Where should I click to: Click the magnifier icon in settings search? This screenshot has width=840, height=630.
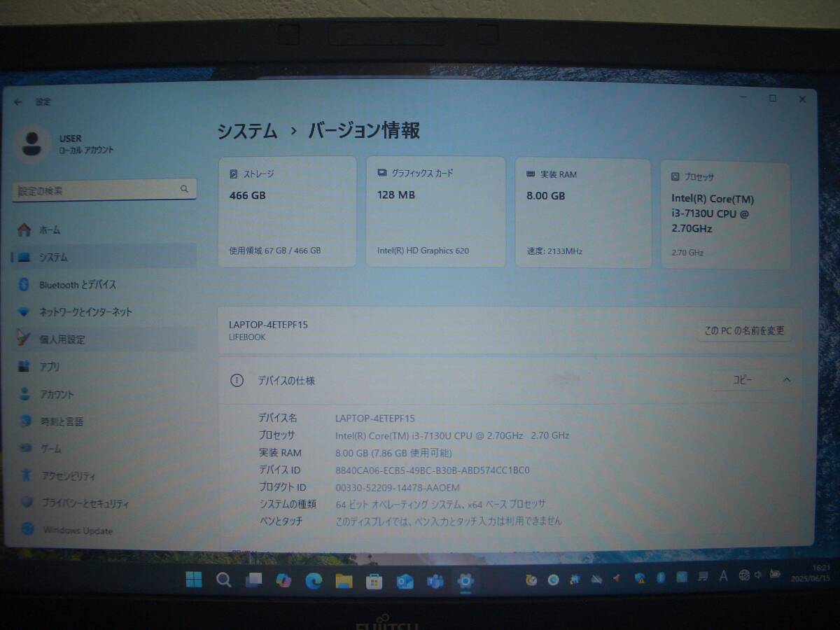184,189
